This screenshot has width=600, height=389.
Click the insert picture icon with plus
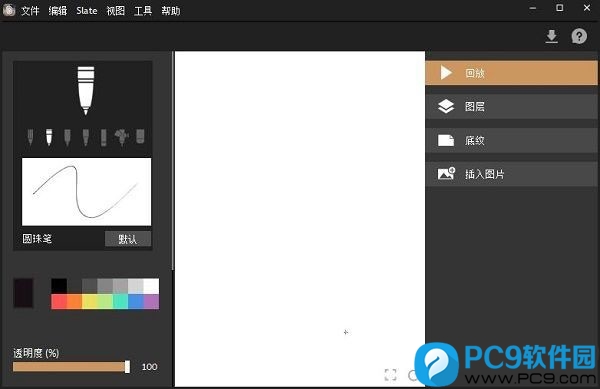pos(446,174)
